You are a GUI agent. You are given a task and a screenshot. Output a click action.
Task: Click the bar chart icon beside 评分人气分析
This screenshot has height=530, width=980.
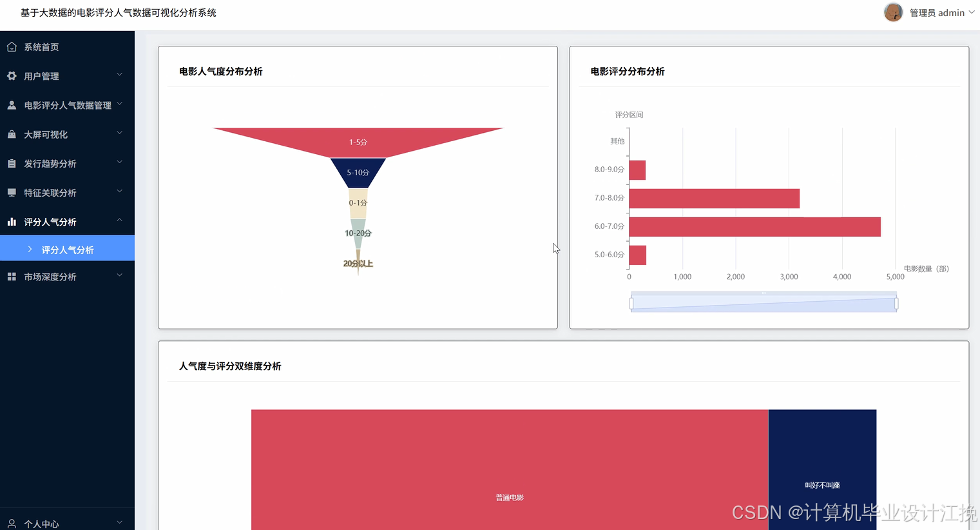(12, 222)
